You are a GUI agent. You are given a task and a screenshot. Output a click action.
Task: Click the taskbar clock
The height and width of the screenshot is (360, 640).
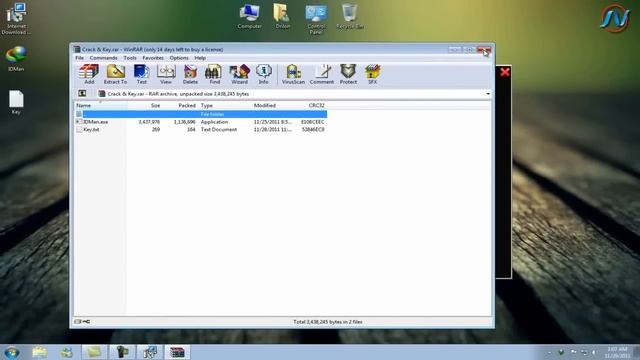(617, 353)
